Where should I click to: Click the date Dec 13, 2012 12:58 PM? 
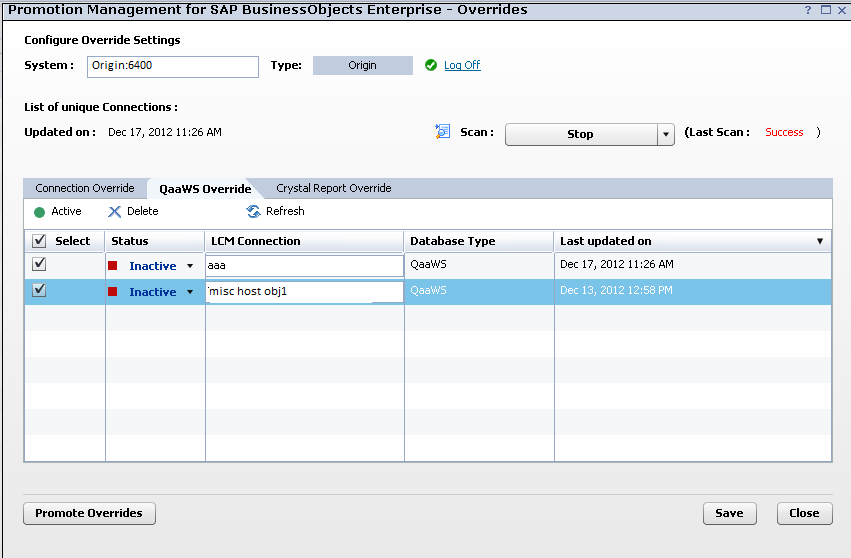616,290
